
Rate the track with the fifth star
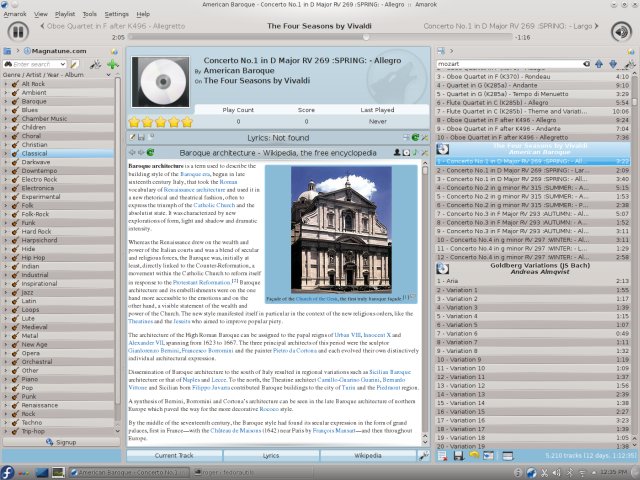(185, 122)
